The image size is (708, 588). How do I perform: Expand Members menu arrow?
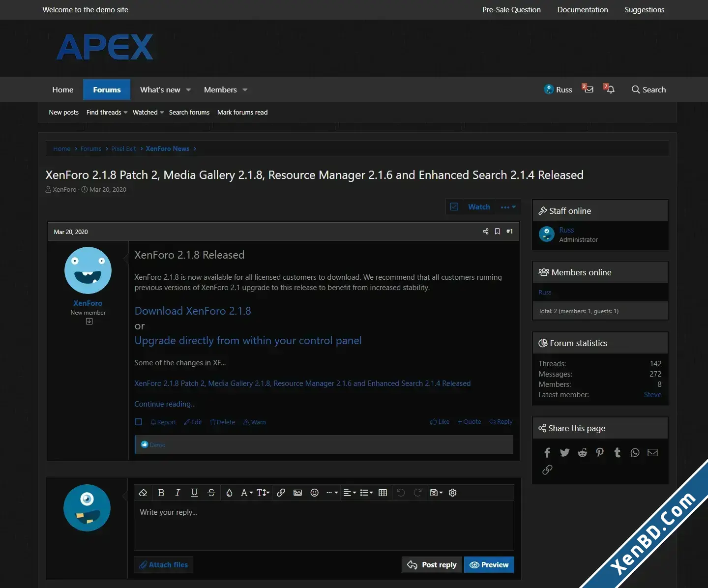tap(245, 90)
